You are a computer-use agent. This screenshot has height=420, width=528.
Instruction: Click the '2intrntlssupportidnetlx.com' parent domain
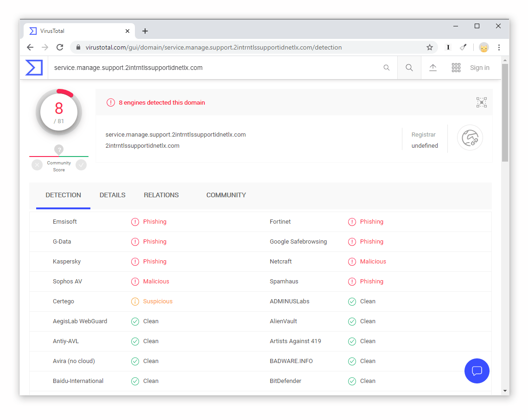pos(142,145)
